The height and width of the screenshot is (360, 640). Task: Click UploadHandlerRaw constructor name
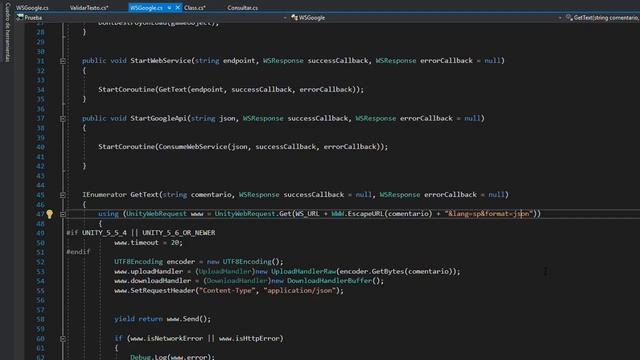click(303, 271)
